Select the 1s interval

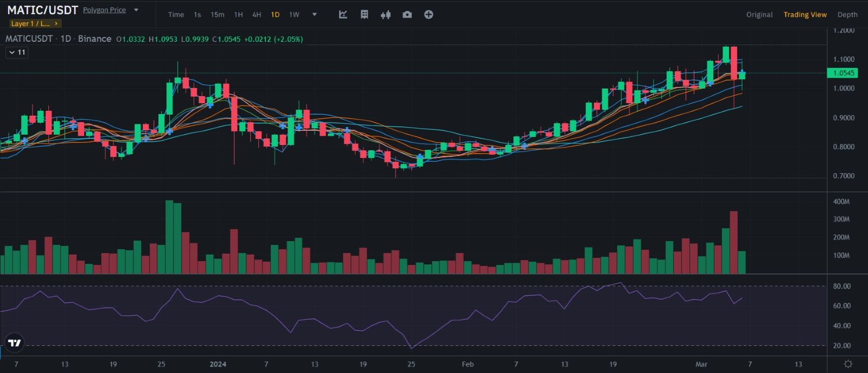point(197,15)
